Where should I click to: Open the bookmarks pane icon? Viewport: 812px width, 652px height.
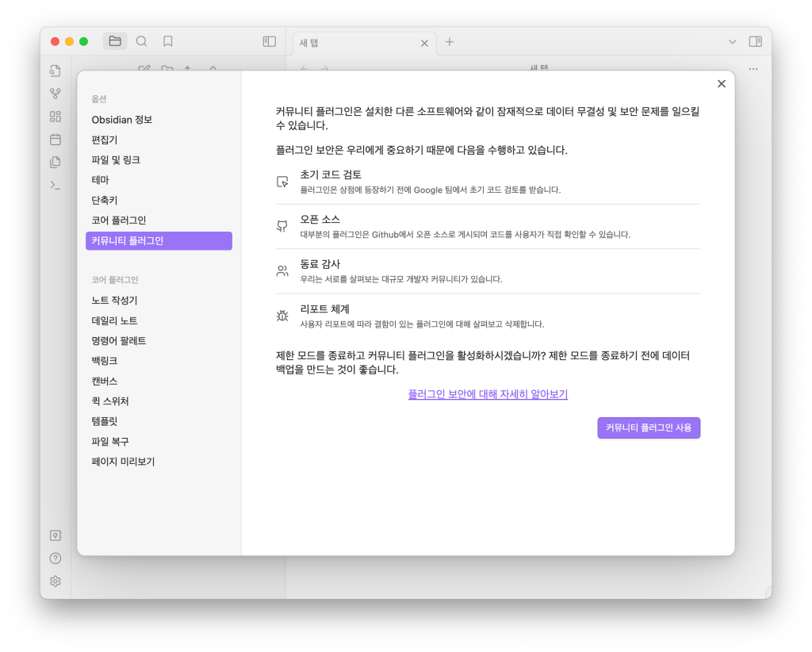pyautogui.click(x=167, y=41)
